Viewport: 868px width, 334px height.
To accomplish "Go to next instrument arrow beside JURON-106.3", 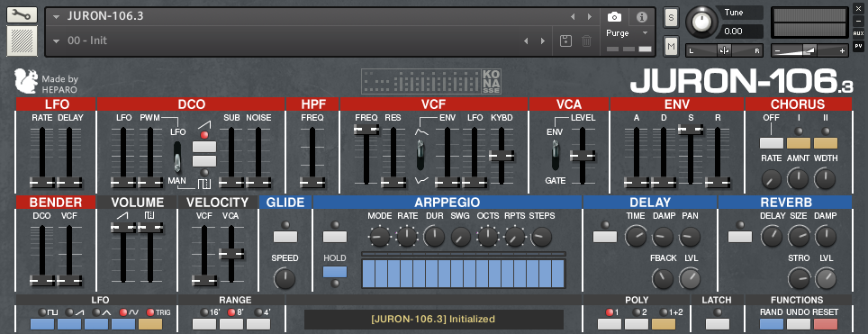I will click(590, 16).
